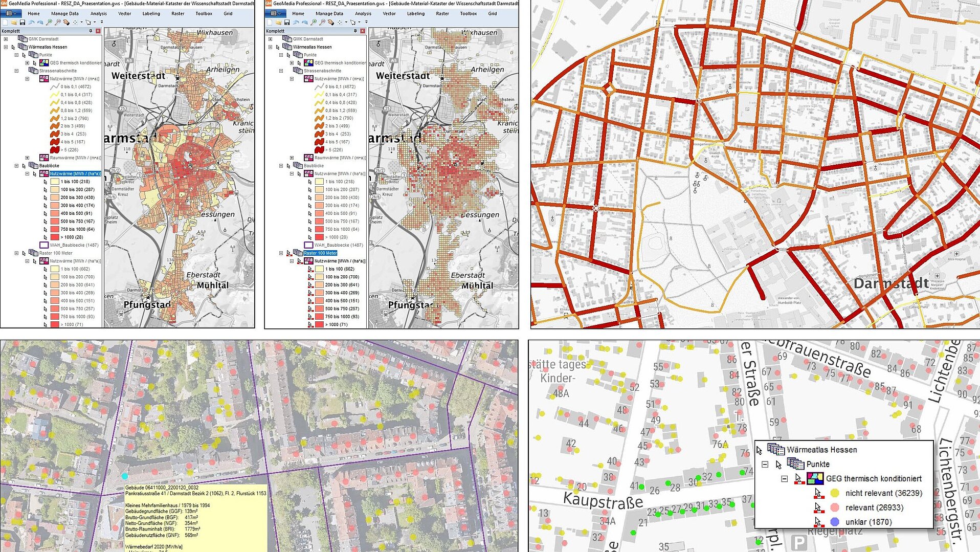Click Zoom Out magnifier in right window toolbar

tap(322, 23)
